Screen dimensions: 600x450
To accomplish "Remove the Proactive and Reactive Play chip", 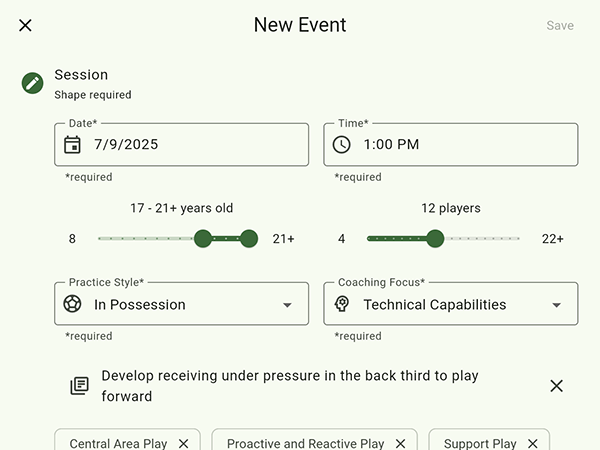I will click(x=400, y=443).
